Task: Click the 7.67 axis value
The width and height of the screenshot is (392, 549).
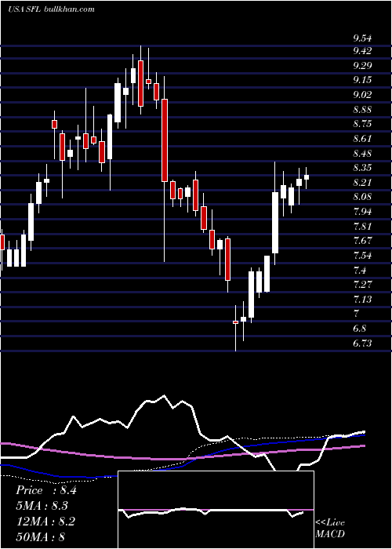Action: [362, 241]
